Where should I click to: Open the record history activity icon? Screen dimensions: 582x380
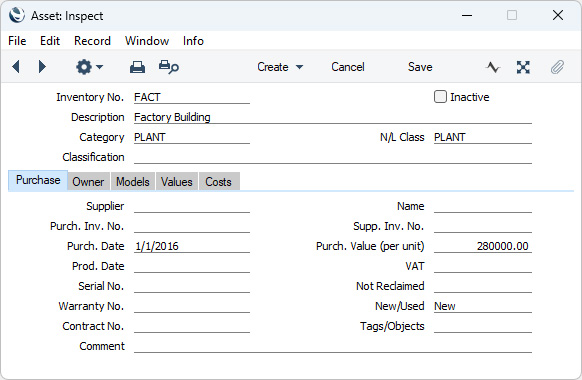(x=493, y=67)
